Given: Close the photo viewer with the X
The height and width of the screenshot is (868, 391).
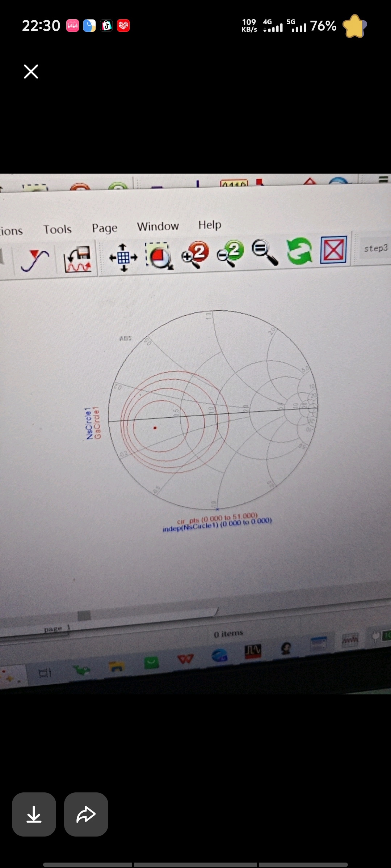Looking at the screenshot, I should (x=31, y=72).
